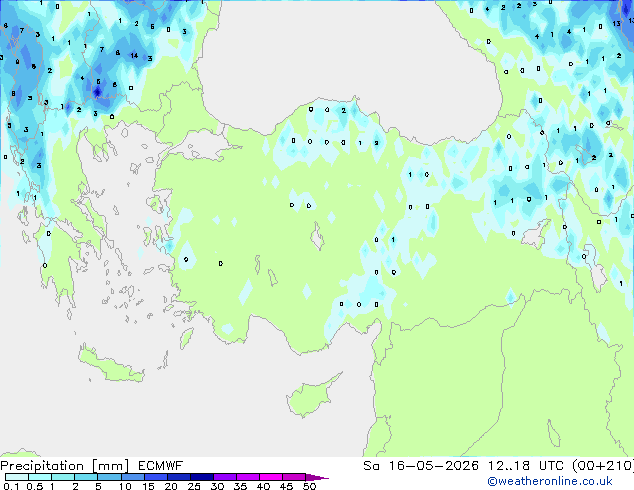Pick legend swatch between 45 and 50
The width and height of the screenshot is (634, 490).
point(294,477)
